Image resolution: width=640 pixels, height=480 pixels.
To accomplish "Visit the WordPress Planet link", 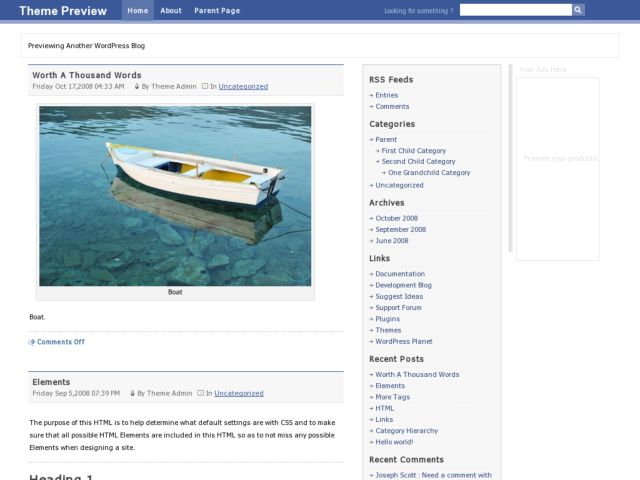I will point(404,341).
